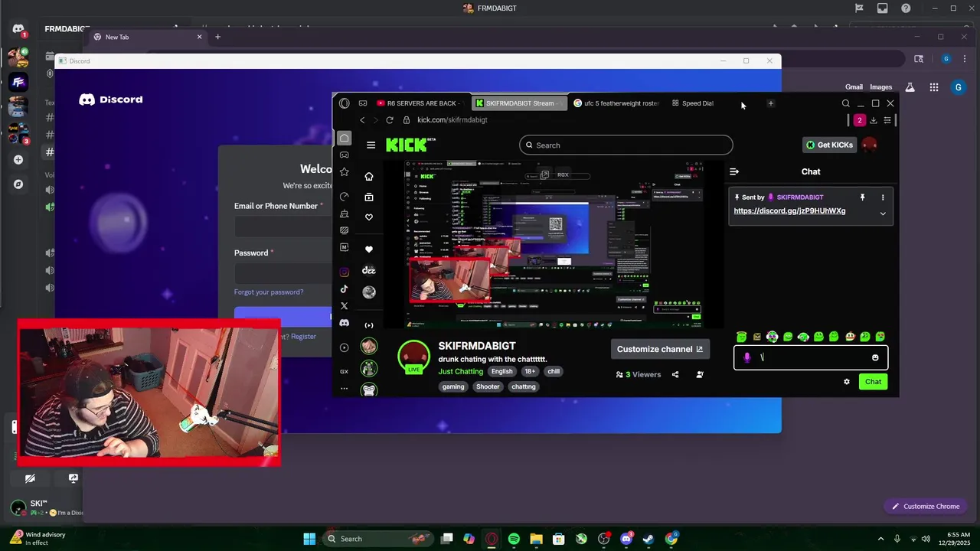Open Images link in Chrome
This screenshot has height=551, width=980.
[880, 87]
